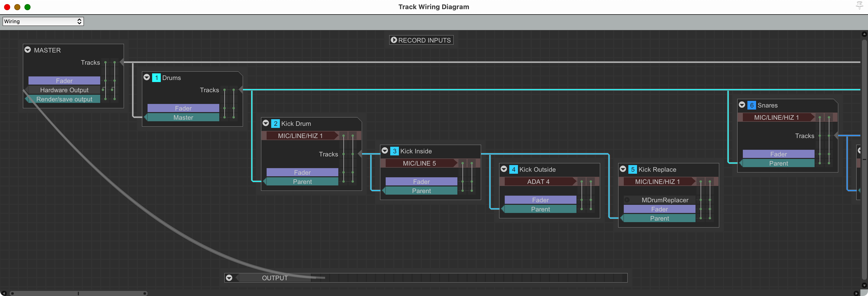Collapse the Kick Drum track node
Screen dimensions: 868x296
click(x=266, y=123)
